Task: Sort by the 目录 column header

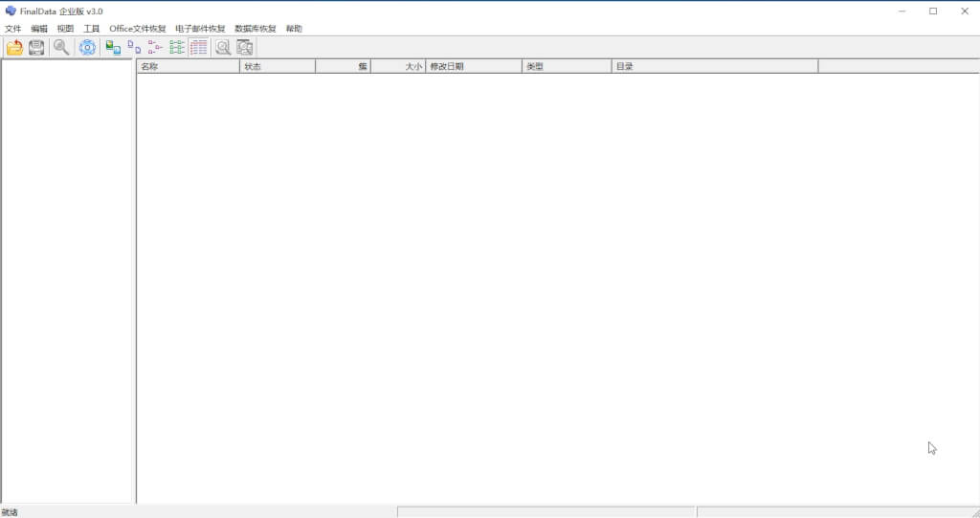Action: (x=715, y=66)
